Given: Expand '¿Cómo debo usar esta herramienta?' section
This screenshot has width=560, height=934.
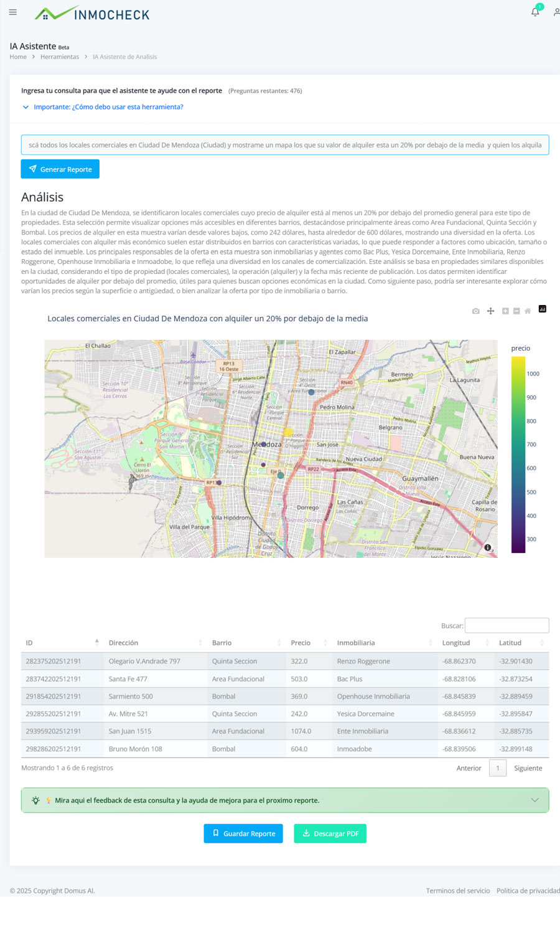Looking at the screenshot, I should tap(108, 107).
